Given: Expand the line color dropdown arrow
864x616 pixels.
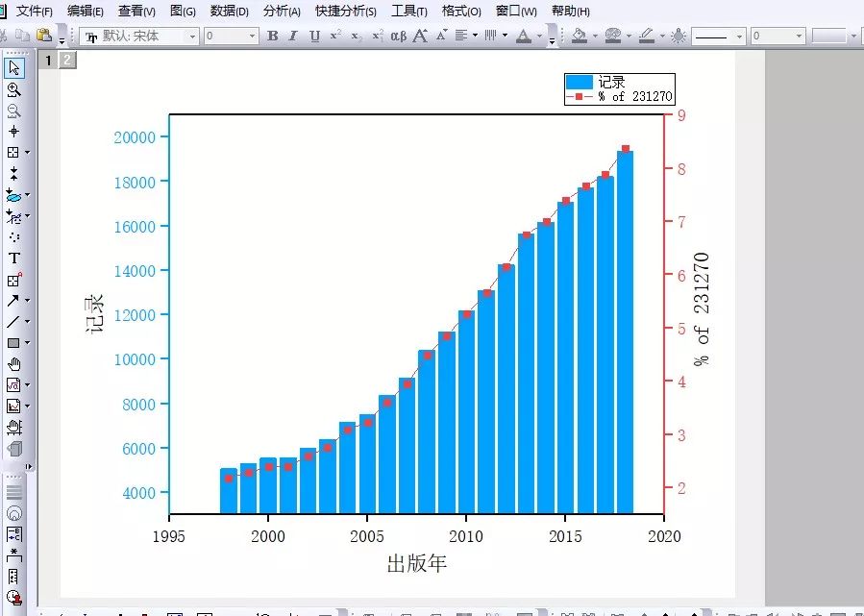Looking at the screenshot, I should pos(662,36).
